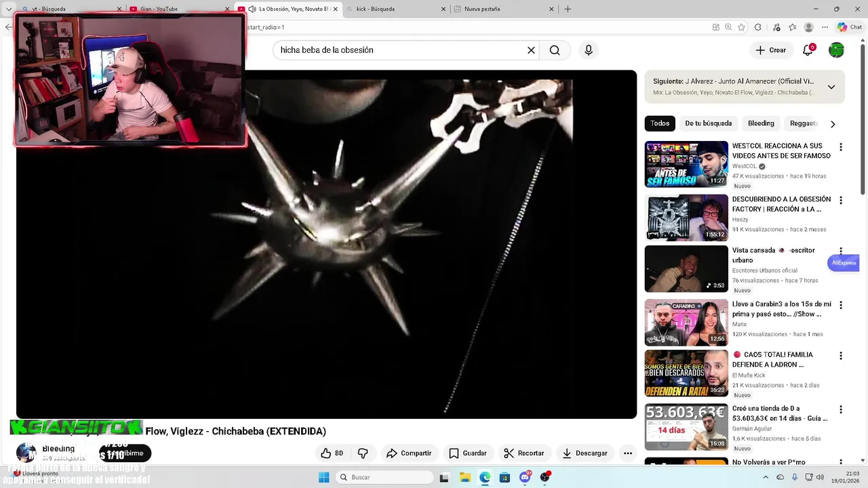Click the AliExpress floating badge

click(844, 262)
